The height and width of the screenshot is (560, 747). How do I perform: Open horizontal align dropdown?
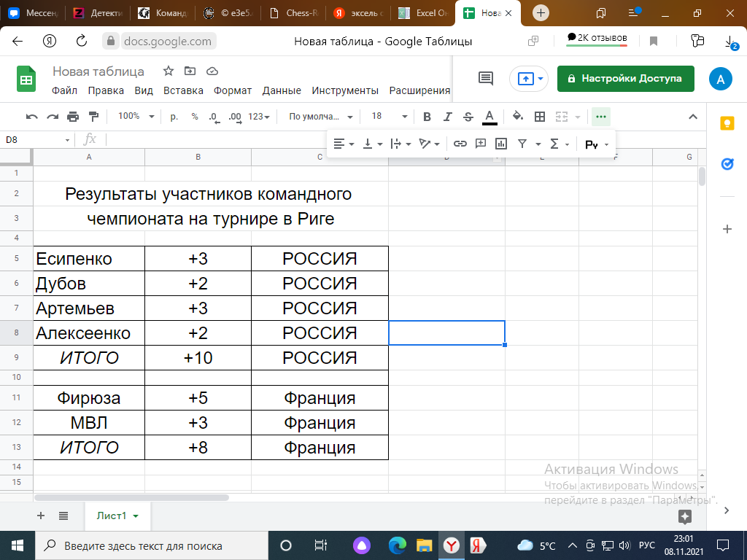pyautogui.click(x=344, y=144)
